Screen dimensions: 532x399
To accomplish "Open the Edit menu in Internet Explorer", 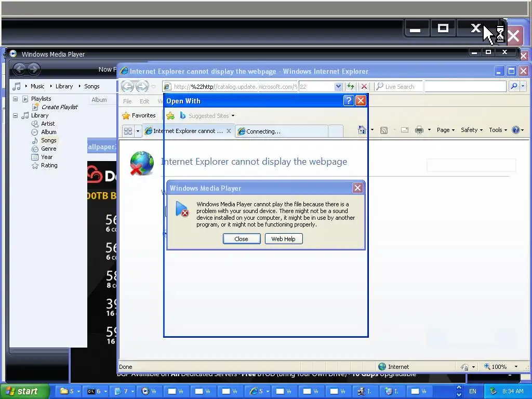I will click(x=144, y=101).
